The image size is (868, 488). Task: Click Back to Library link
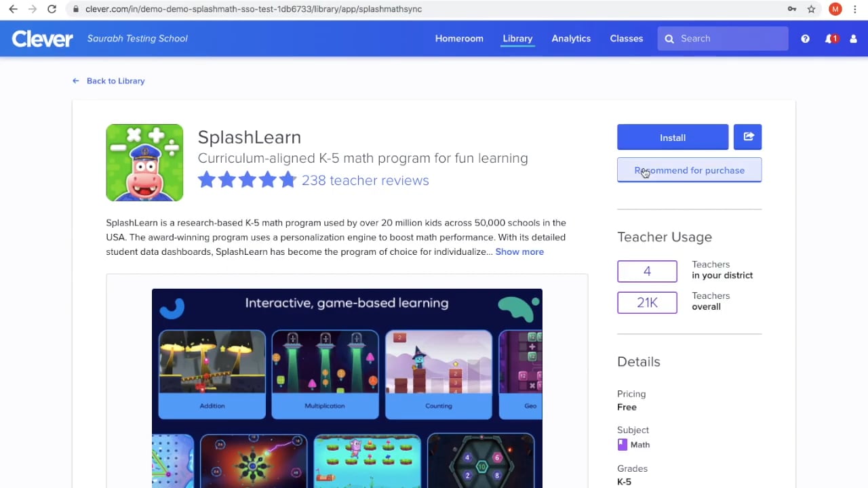click(x=115, y=81)
